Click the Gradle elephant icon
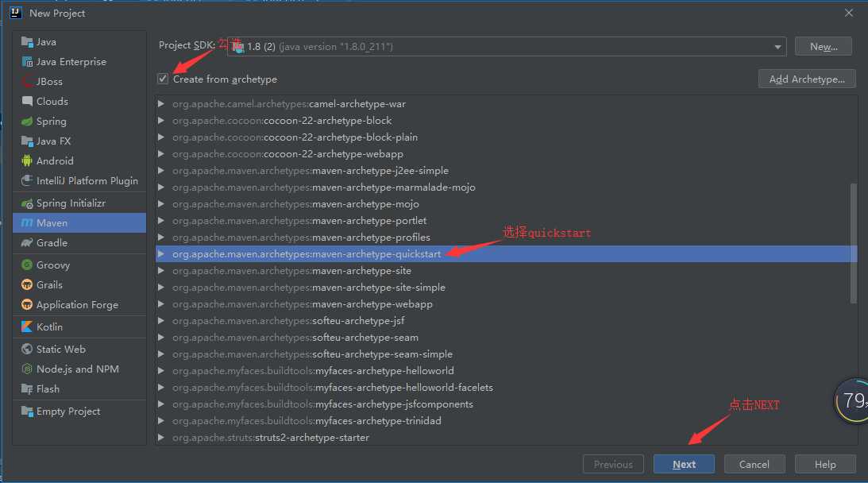Screen dimensions: 868x483 (26, 243)
